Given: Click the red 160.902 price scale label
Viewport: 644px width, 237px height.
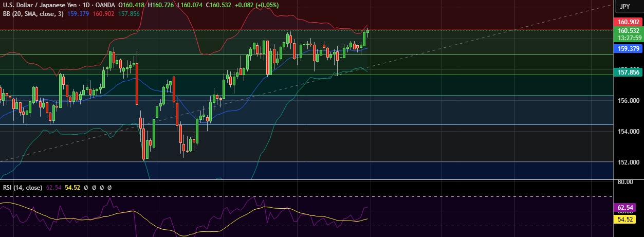Looking at the screenshot, I should (x=628, y=22).
